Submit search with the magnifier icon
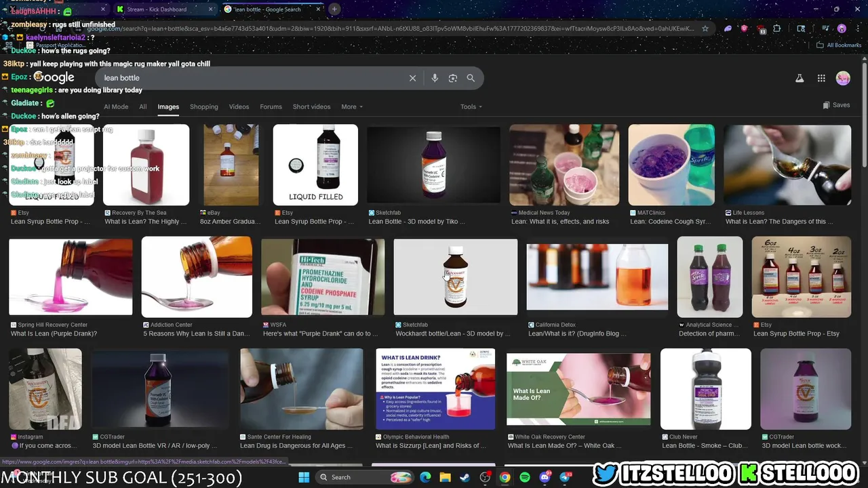The image size is (868, 488). (x=471, y=78)
